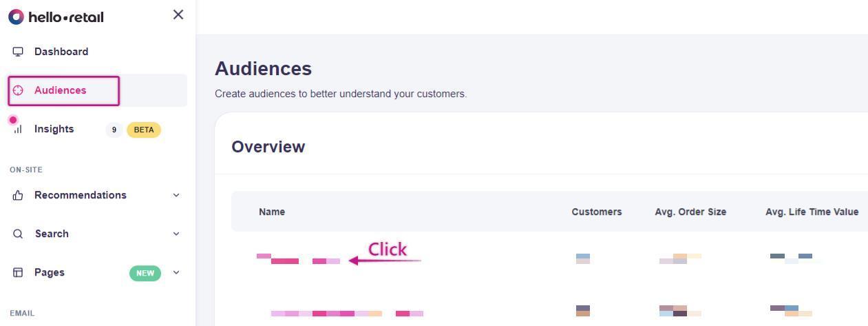
Task: Open the first audience name link
Action: (x=298, y=260)
